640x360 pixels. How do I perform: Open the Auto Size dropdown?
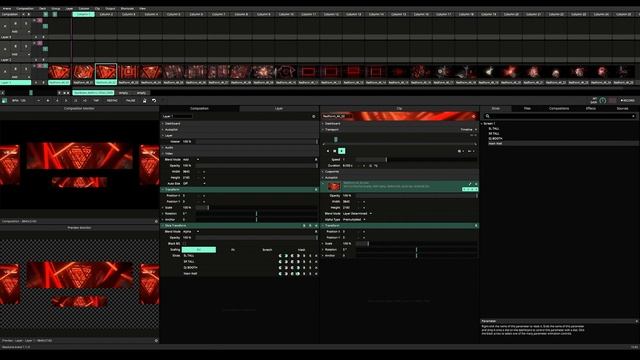194,184
